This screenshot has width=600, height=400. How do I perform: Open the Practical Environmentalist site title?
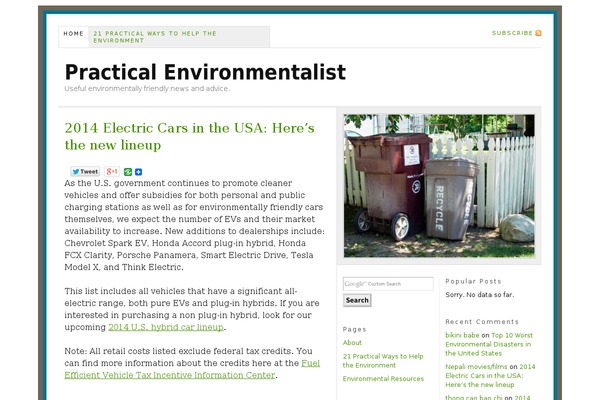coord(205,72)
